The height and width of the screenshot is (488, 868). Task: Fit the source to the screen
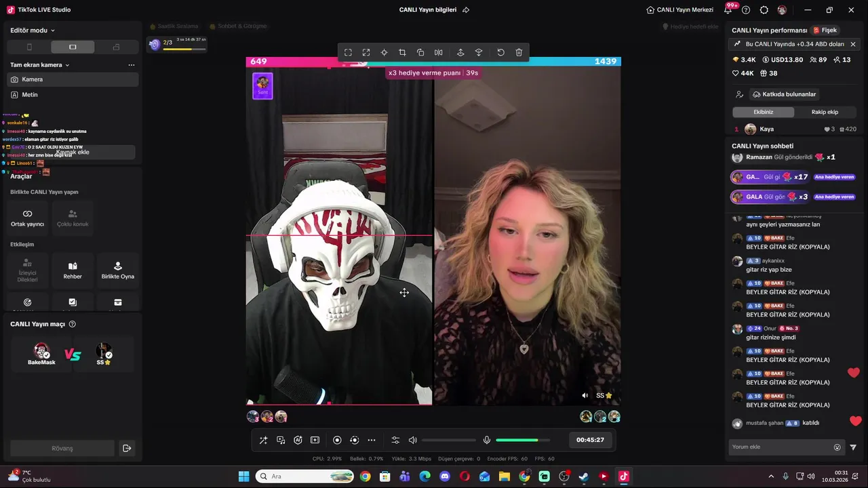[x=348, y=52]
